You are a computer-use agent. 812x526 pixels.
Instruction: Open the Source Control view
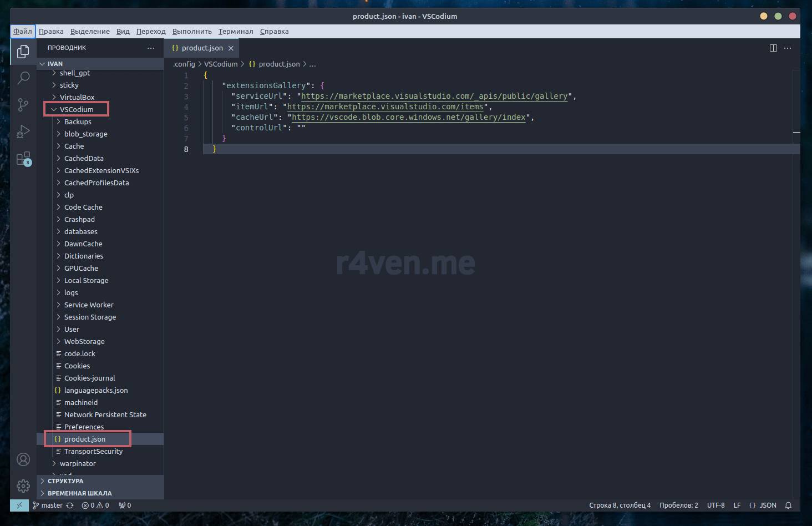(x=23, y=104)
